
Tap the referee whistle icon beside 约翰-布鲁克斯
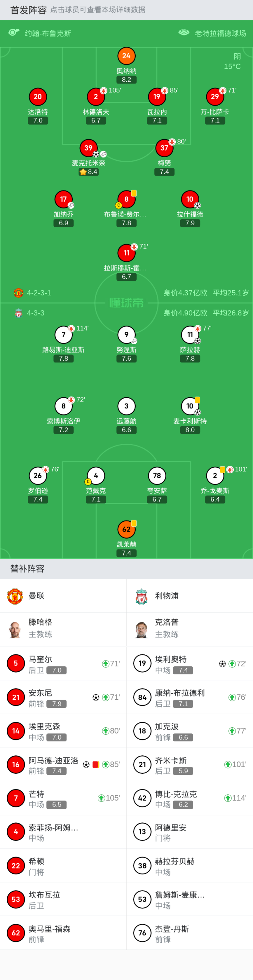pyautogui.click(x=14, y=33)
